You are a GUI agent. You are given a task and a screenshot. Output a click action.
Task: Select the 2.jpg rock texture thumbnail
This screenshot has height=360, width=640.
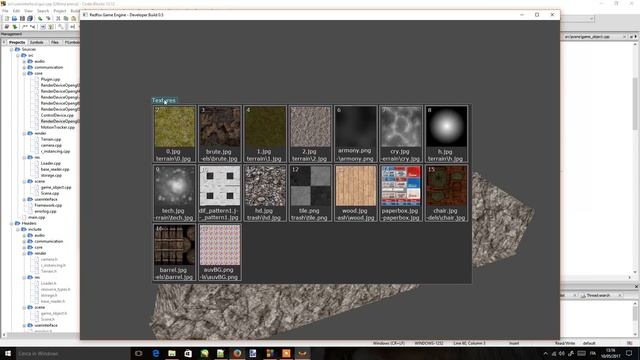(311, 127)
